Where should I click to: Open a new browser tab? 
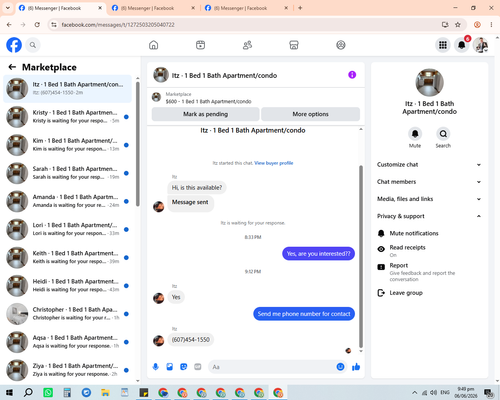tap(300, 8)
